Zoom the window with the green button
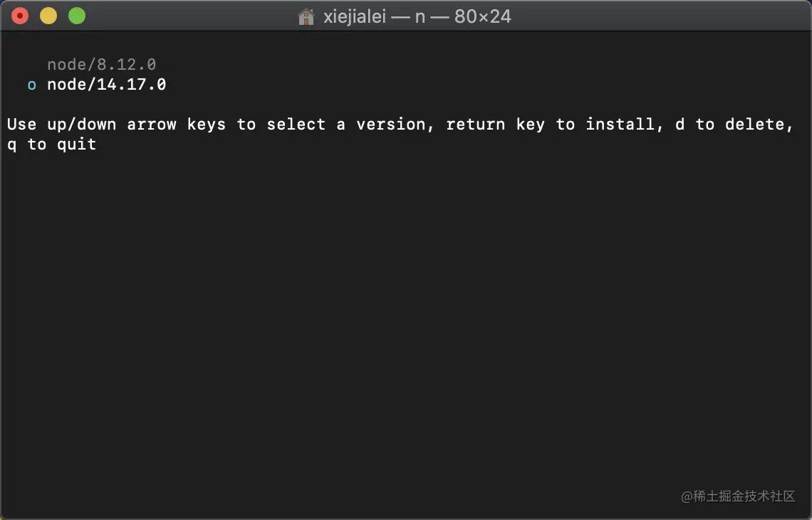The image size is (812, 520). click(77, 16)
